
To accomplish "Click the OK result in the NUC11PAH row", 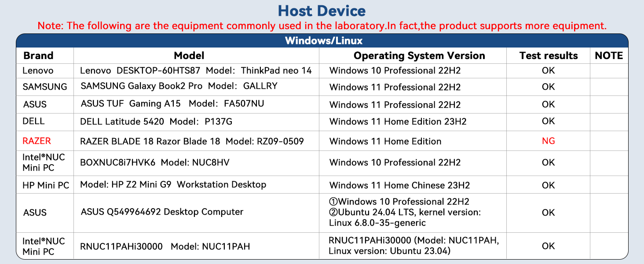I will pyautogui.click(x=549, y=246).
